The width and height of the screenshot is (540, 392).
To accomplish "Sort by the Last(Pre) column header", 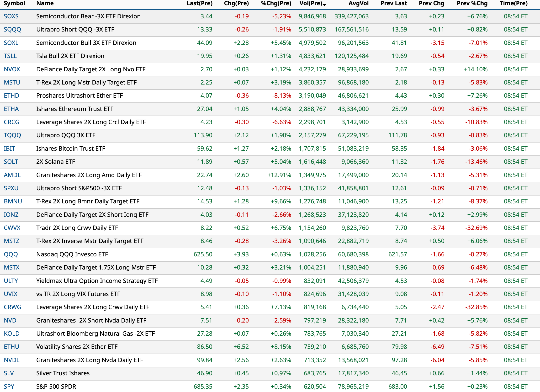I will (199, 3).
